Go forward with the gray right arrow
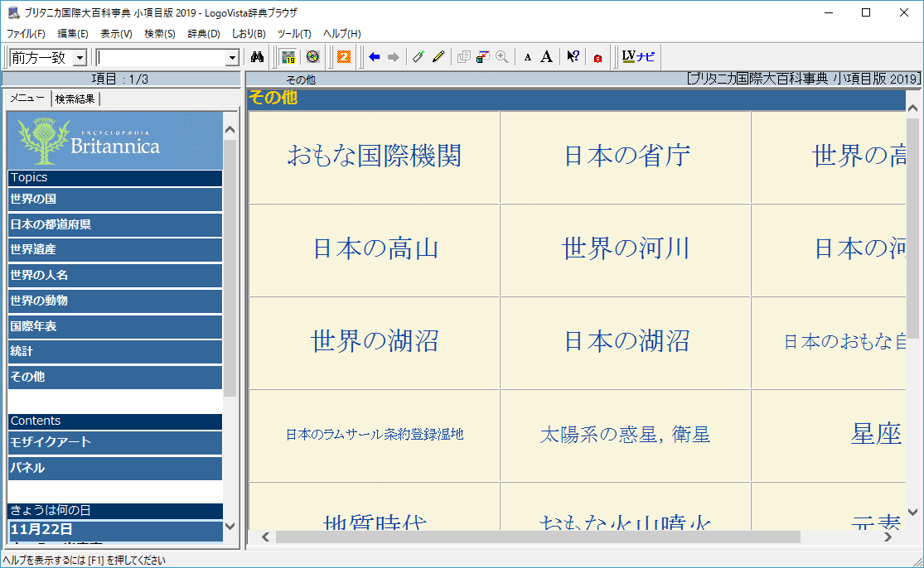The image size is (924, 568). [393, 57]
